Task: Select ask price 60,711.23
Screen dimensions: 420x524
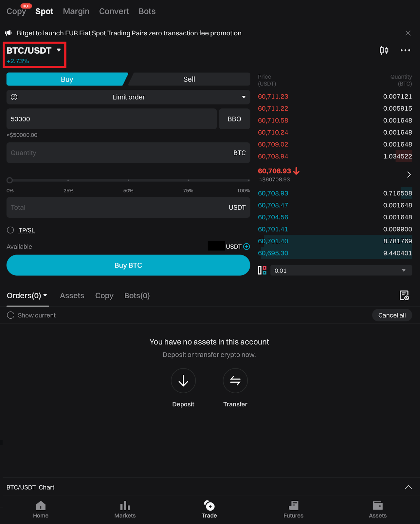Action: pos(273,96)
